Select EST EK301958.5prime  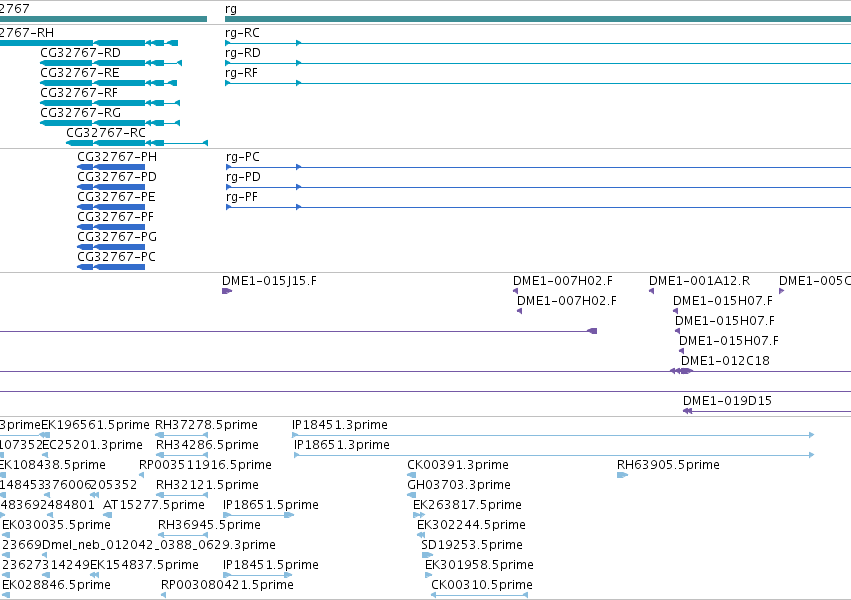(x=429, y=575)
